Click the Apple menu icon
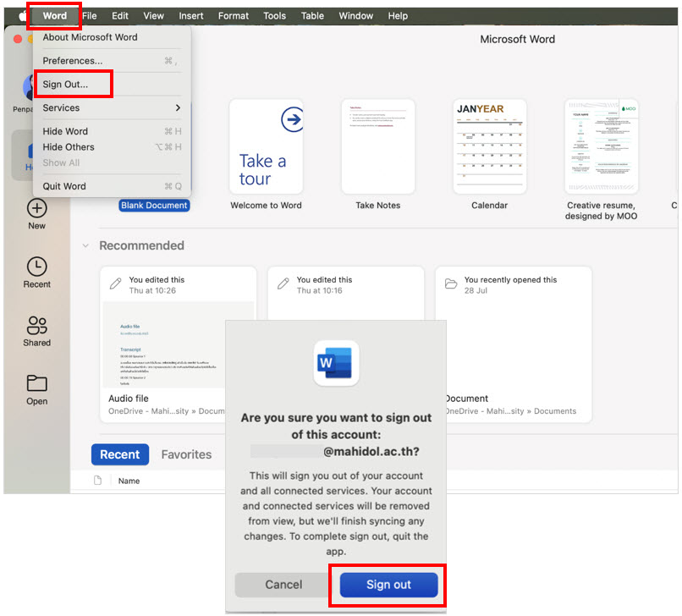Viewport: 682px width, 616px height. pos(21,16)
